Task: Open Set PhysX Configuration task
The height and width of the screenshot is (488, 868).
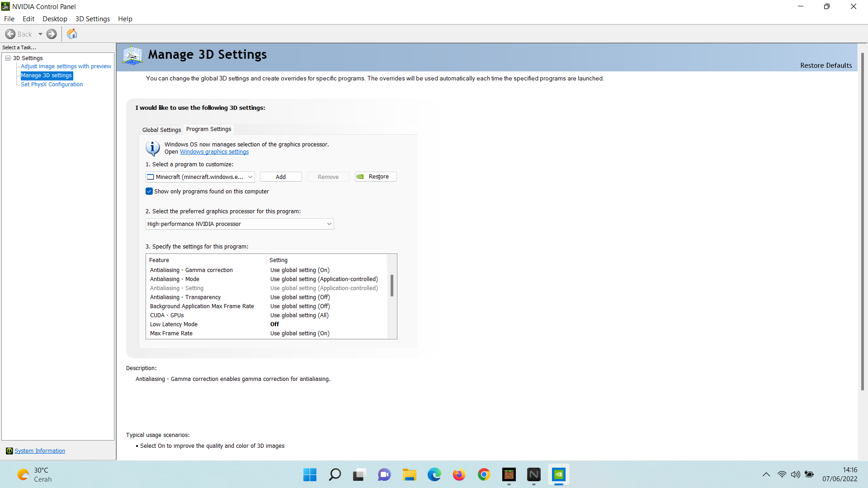Action: click(52, 84)
